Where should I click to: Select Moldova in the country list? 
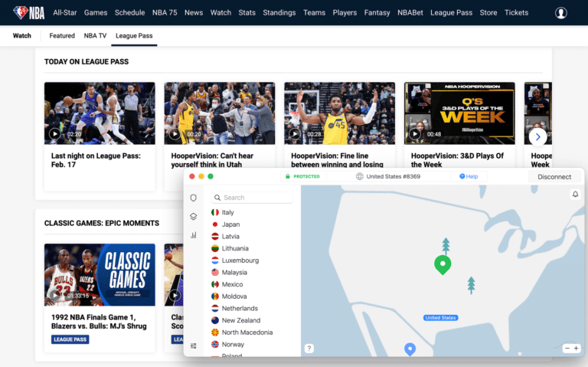pos(234,297)
